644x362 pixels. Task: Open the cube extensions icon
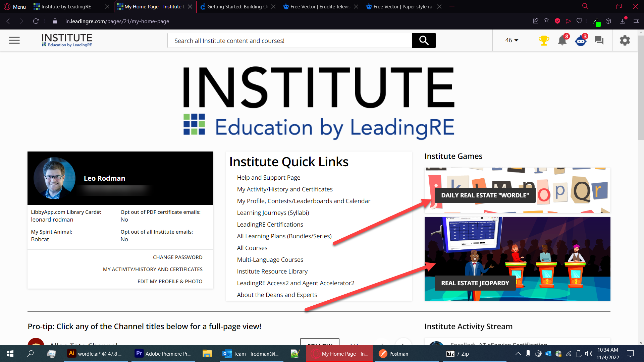[x=608, y=21]
